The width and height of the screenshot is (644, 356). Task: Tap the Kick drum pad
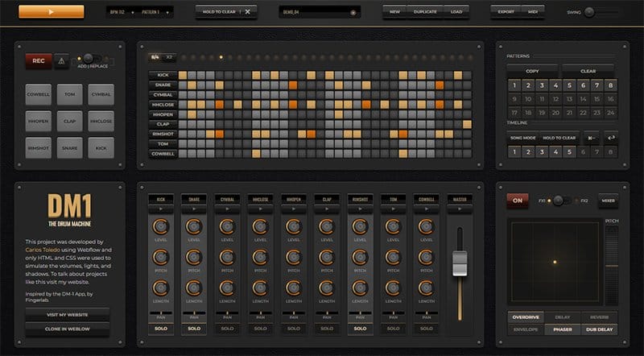(x=101, y=148)
